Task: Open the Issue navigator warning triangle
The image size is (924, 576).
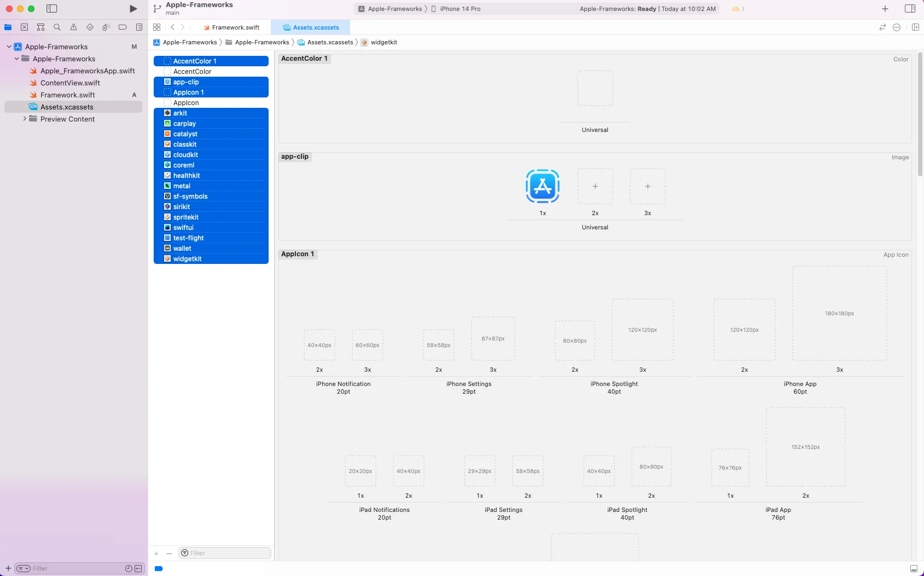Action: 73,27
